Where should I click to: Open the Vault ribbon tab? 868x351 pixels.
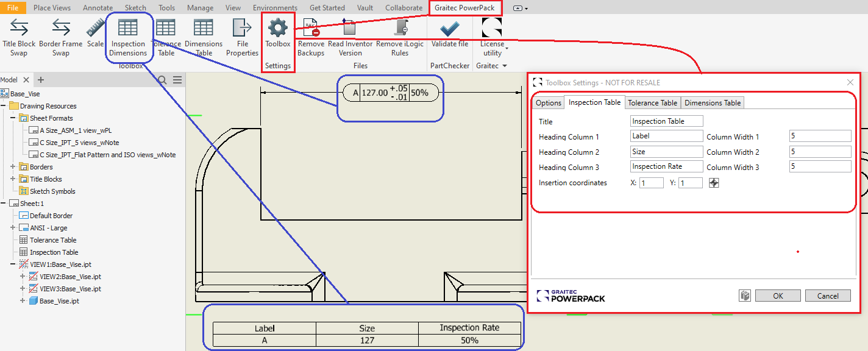pos(365,8)
